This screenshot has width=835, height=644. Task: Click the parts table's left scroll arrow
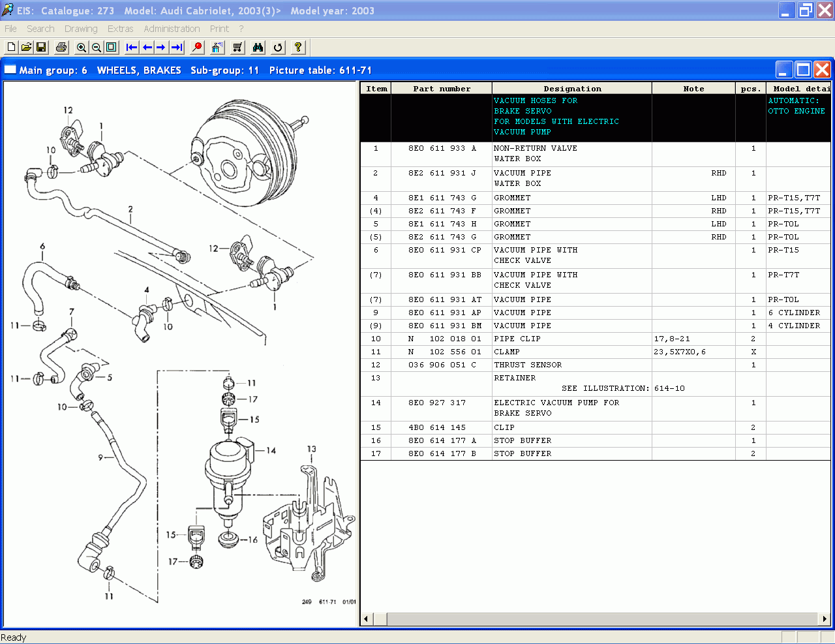pos(366,619)
